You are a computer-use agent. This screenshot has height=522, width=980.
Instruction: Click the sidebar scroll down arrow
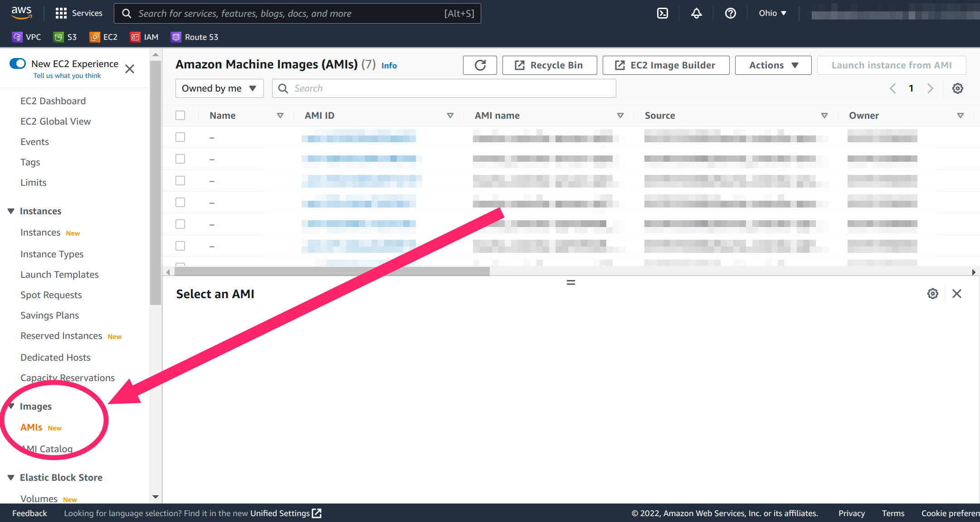point(156,497)
